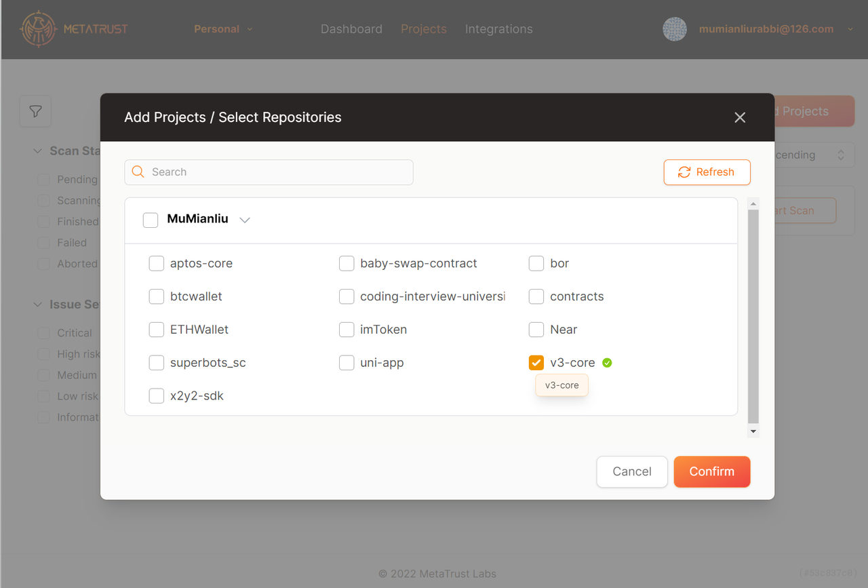Image resolution: width=868 pixels, height=588 pixels.
Task: Click the green verified icon beside v3-core
Action: (607, 363)
